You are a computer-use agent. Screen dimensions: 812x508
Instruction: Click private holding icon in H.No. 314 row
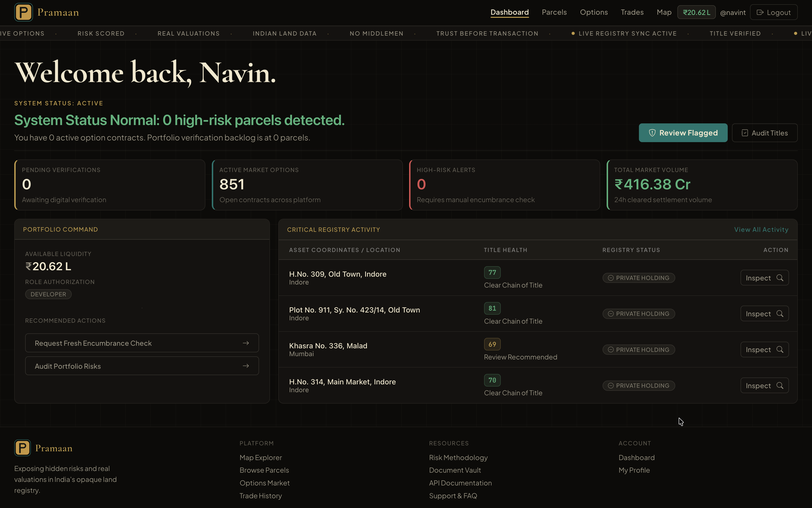pos(611,386)
